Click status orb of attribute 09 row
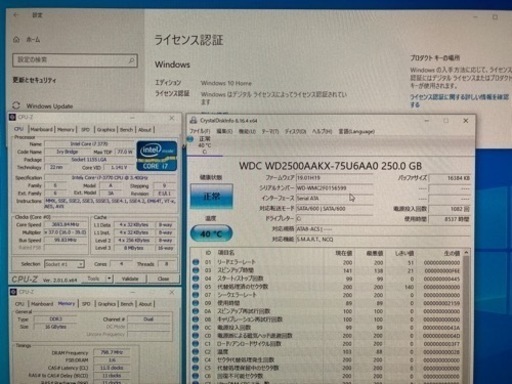512x384 pixels. coord(196,303)
